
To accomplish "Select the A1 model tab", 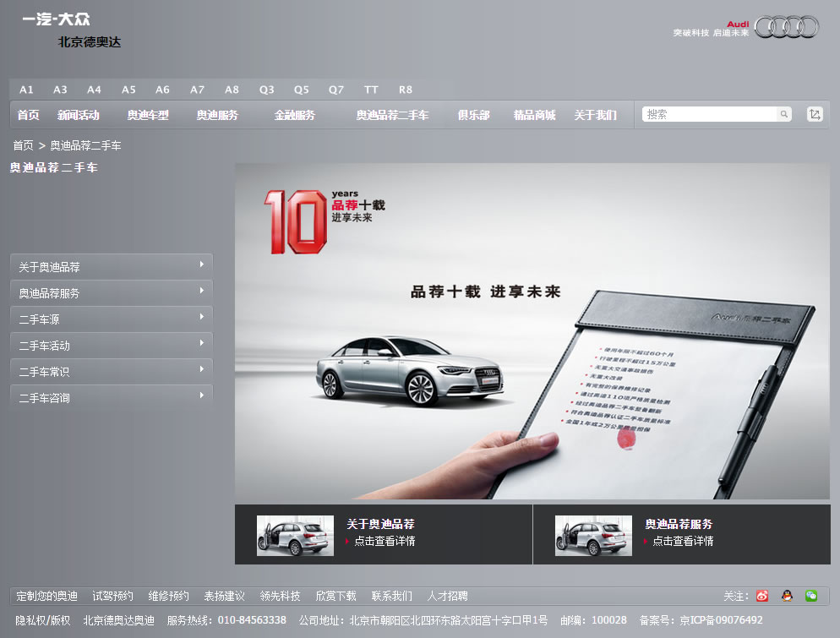I will point(26,90).
